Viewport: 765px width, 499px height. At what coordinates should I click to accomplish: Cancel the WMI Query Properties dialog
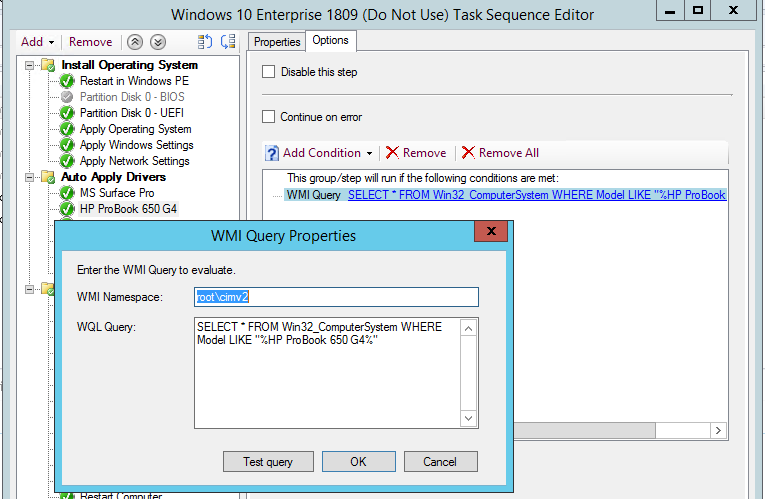click(x=441, y=461)
